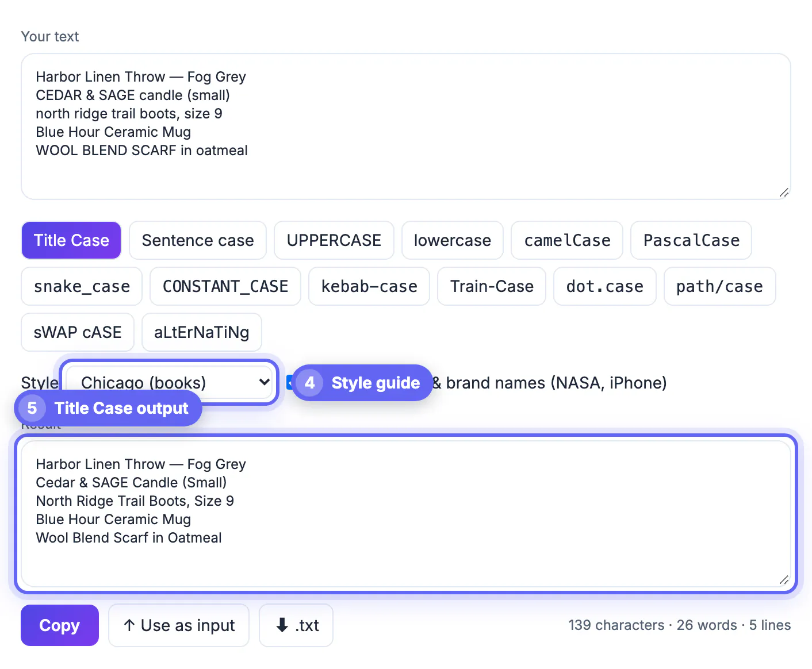The image size is (812, 669).
Task: Convert to CONSTANT_CASE
Action: [x=225, y=286]
